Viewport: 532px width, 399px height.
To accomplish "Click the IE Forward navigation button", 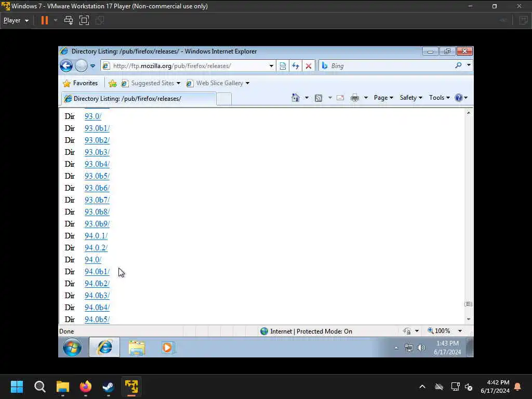I will click(x=82, y=66).
